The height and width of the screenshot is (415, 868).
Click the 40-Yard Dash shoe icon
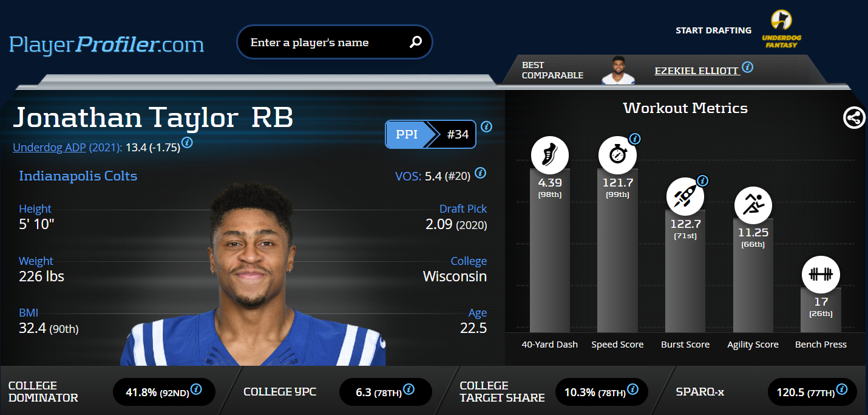click(x=549, y=155)
